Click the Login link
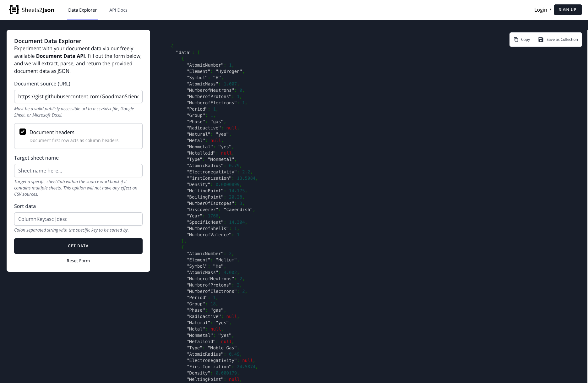The image size is (588, 383). [540, 9]
